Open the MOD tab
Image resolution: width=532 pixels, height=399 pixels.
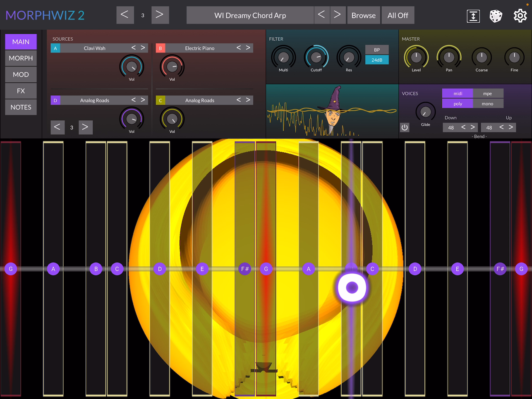[21, 74]
